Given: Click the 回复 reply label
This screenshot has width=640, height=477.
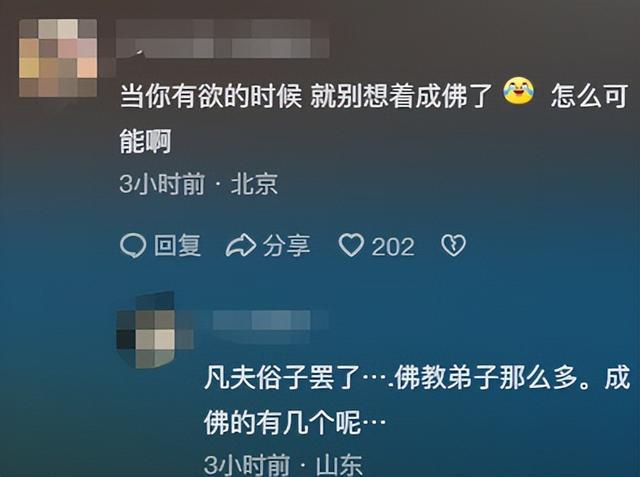Looking at the screenshot, I should [x=178, y=246].
